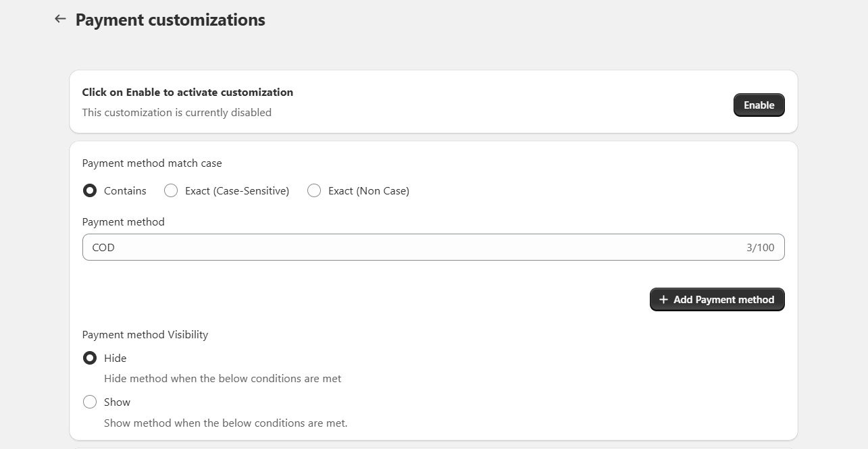
Task: Select the Exact (Non Case) radio circle
Action: [x=314, y=191]
